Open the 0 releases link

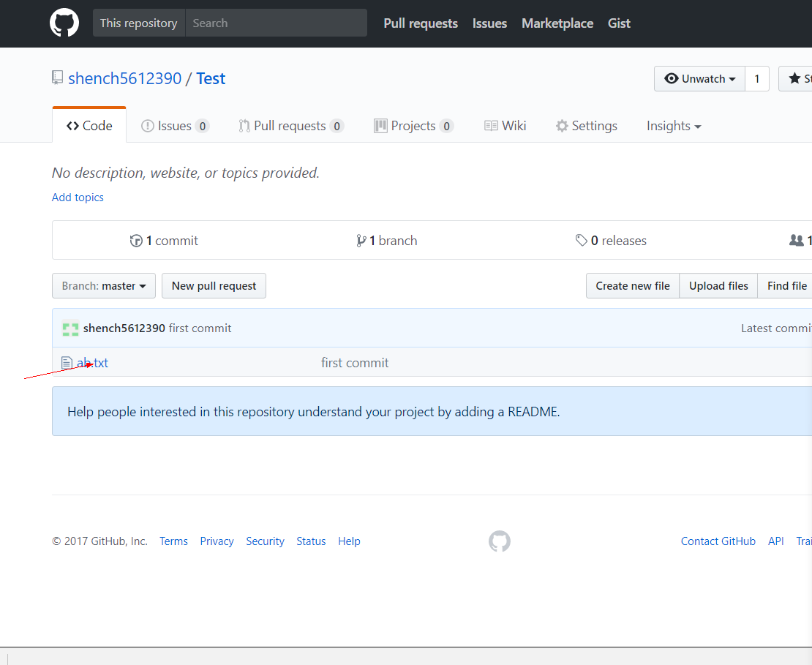pos(611,241)
